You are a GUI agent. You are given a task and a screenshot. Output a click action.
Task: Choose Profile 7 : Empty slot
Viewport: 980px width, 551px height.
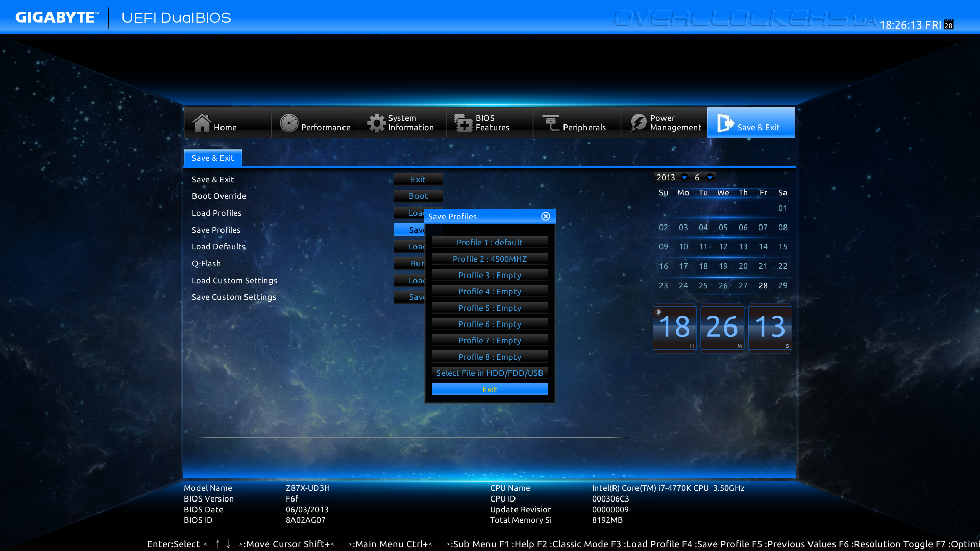(489, 341)
